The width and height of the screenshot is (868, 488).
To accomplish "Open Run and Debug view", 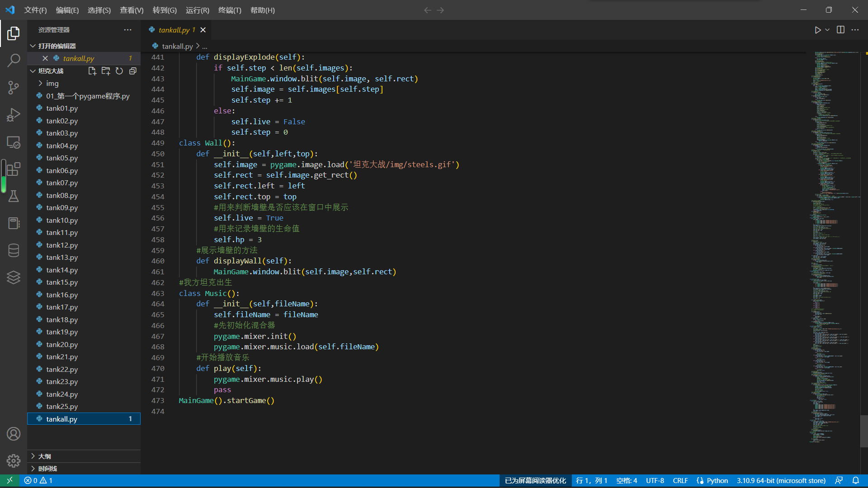I will point(14,115).
